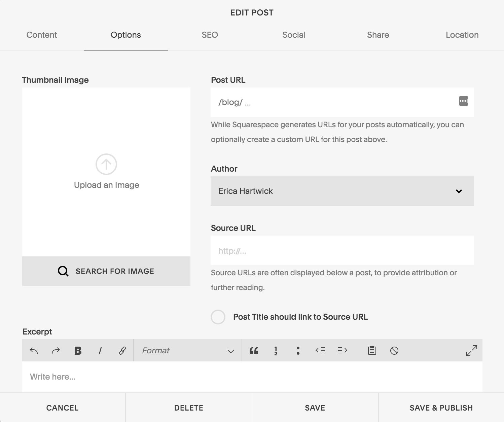Click the Search for Image button

(106, 271)
